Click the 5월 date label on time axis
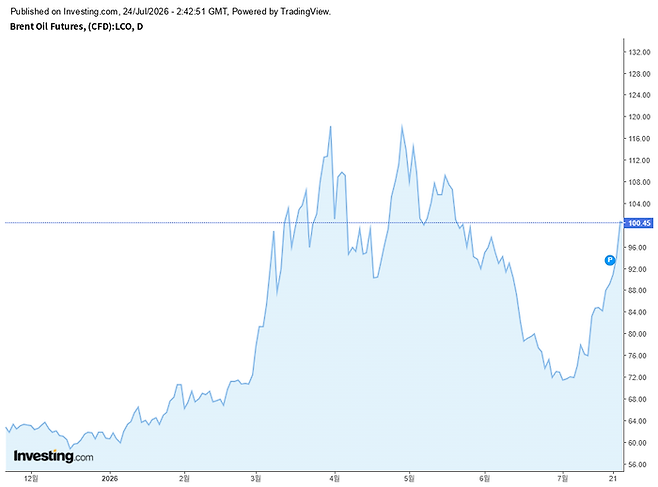The width and height of the screenshot is (658, 487). tap(409, 478)
